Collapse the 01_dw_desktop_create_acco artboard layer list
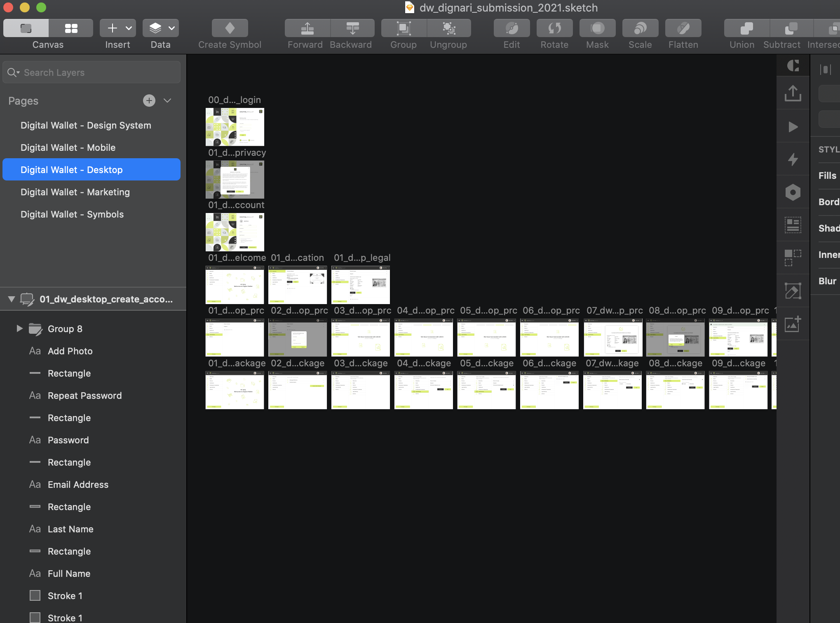Image resolution: width=840 pixels, height=623 pixels. point(12,299)
